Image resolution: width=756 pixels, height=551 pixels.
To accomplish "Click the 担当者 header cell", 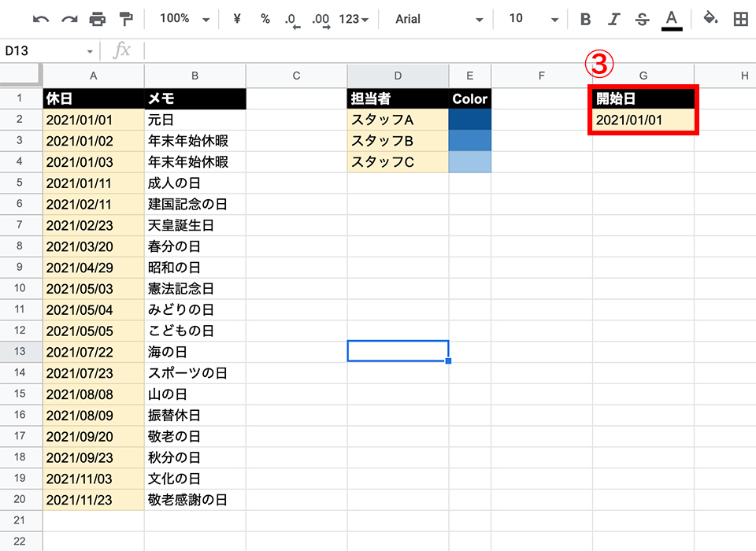I will tap(398, 99).
